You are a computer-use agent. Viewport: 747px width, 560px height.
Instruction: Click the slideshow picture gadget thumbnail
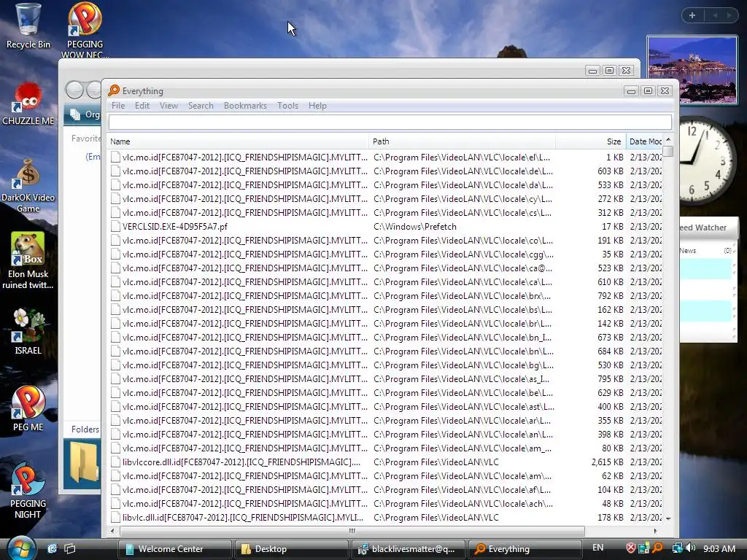(692, 70)
